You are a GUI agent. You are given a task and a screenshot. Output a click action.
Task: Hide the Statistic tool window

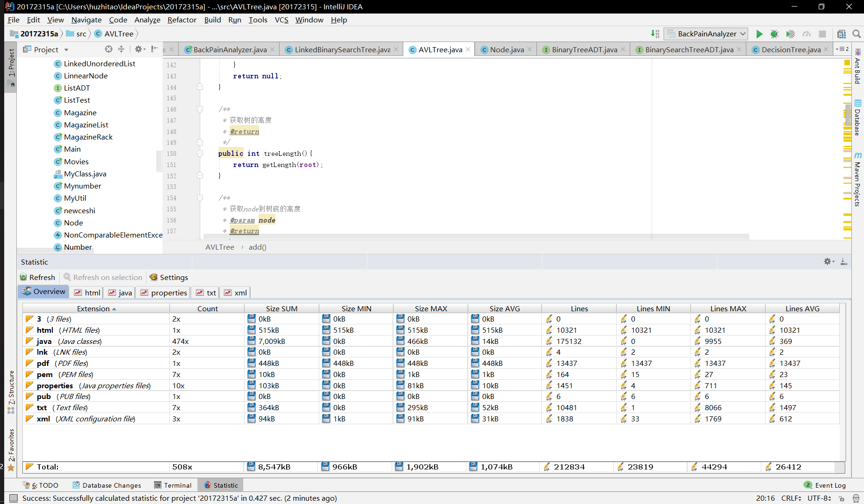click(x=843, y=261)
